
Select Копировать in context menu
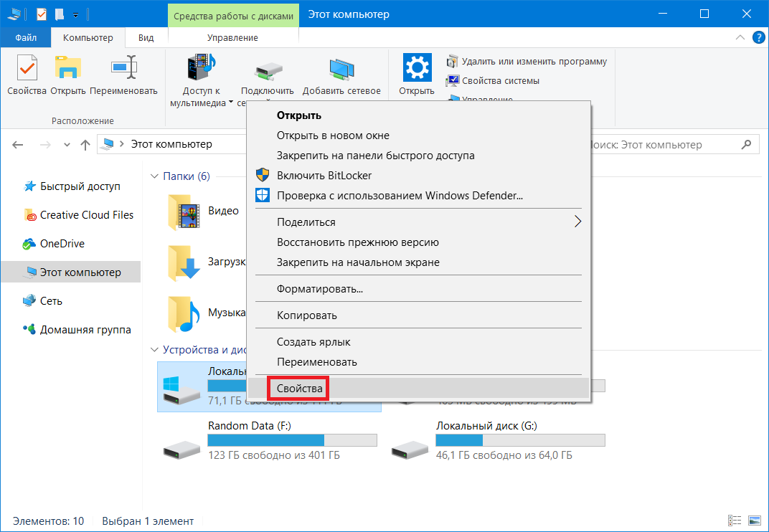point(418,315)
